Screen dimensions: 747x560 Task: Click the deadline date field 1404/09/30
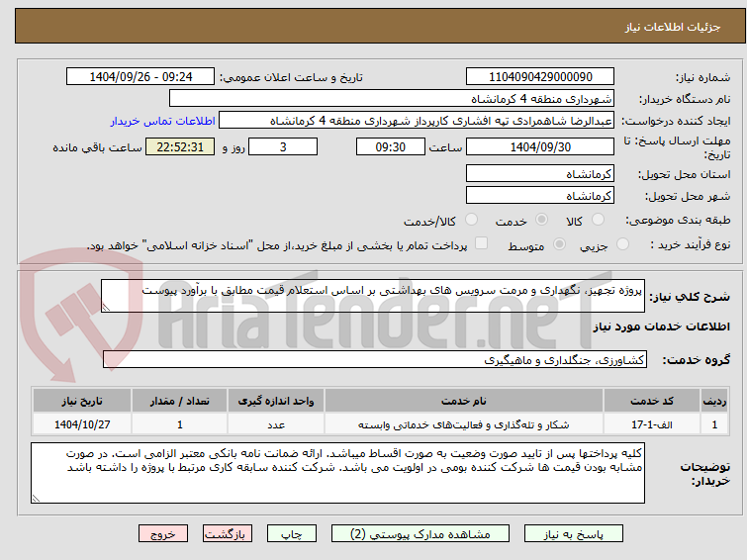click(x=540, y=146)
